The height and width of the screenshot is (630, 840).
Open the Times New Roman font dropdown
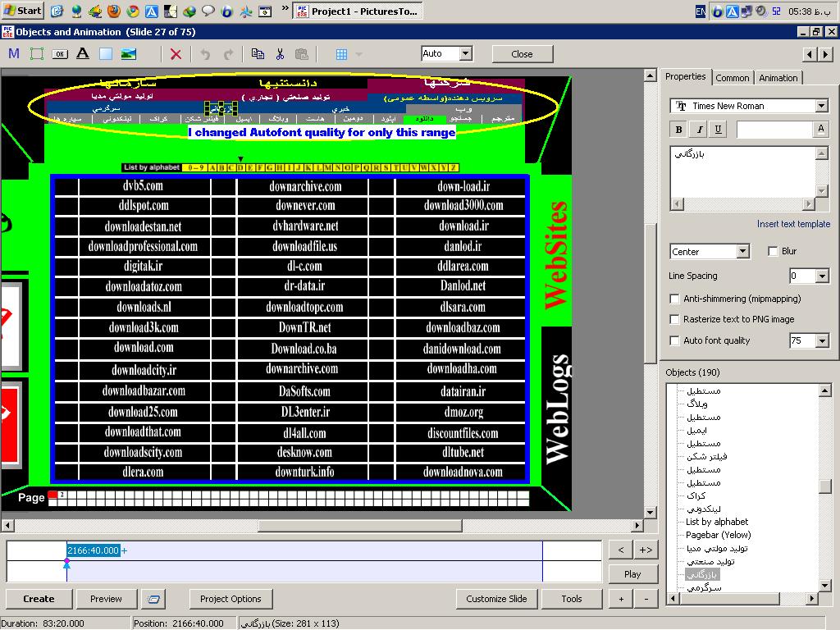tap(822, 106)
